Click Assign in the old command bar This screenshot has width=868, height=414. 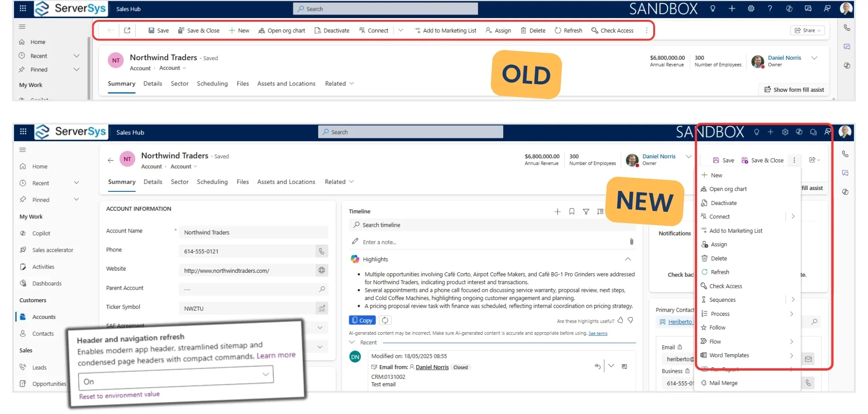498,31
